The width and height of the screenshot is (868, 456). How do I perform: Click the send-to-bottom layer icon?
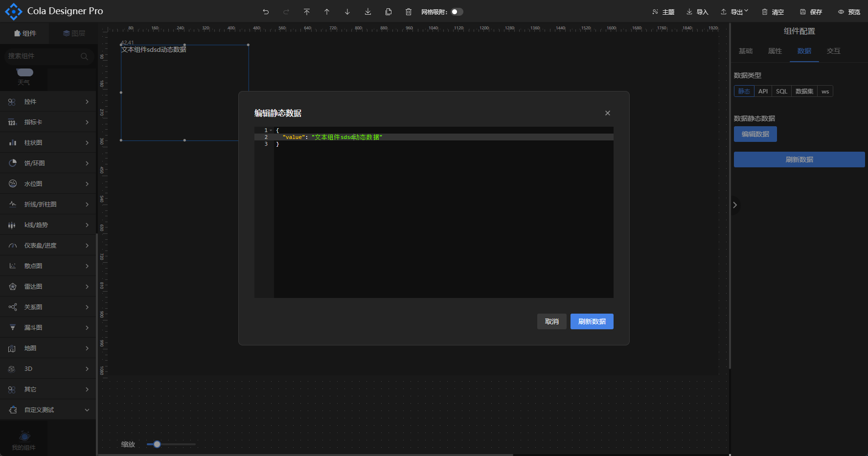coord(368,12)
